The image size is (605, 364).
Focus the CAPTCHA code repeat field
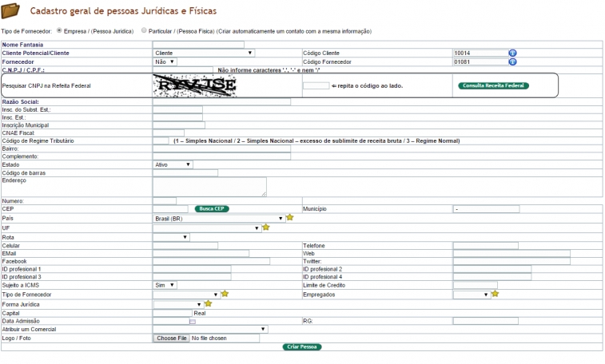tap(316, 85)
